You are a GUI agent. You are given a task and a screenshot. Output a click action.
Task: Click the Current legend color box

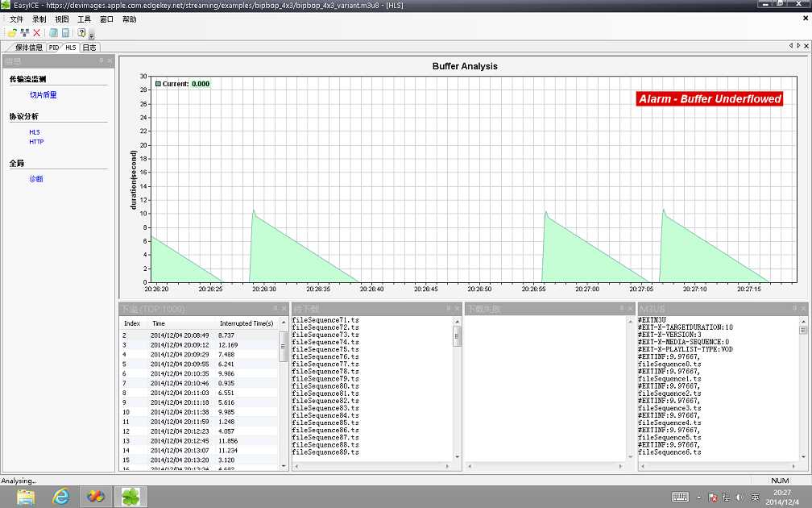pos(158,84)
